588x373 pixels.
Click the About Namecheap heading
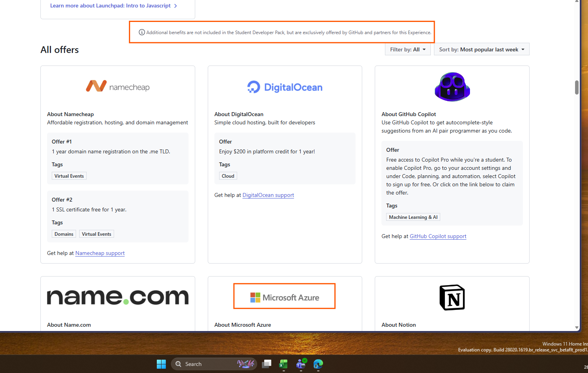tap(71, 114)
